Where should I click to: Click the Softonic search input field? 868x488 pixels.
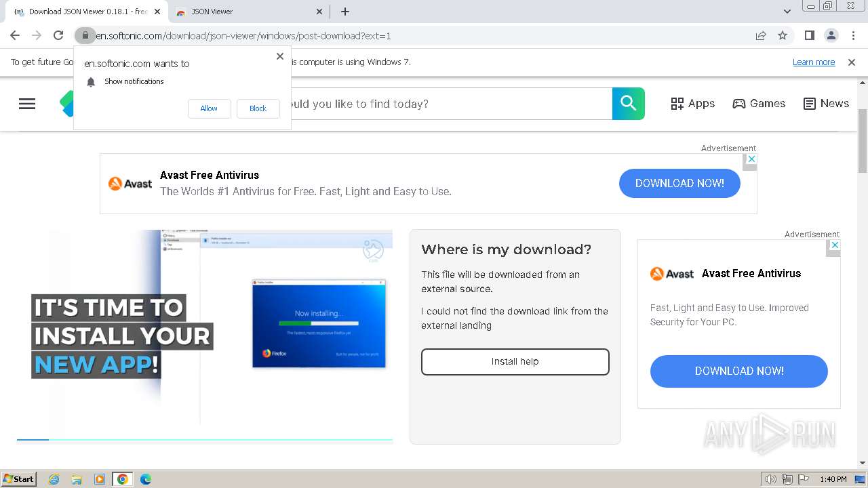451,104
